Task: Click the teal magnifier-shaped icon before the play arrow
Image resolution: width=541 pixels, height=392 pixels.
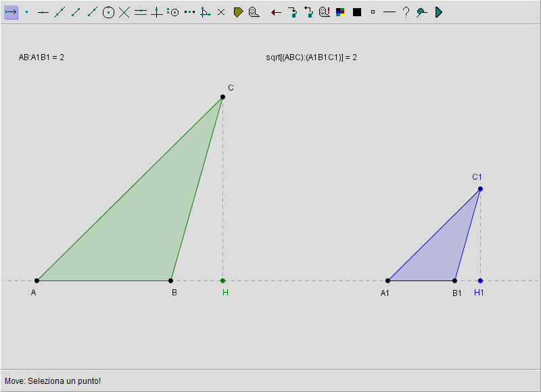Action: 421,12
